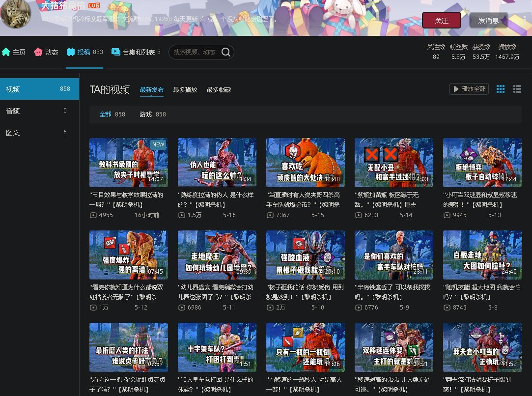The height and width of the screenshot is (396, 532).
Task: Click play count icon beside 4955
Action: [x=93, y=215]
